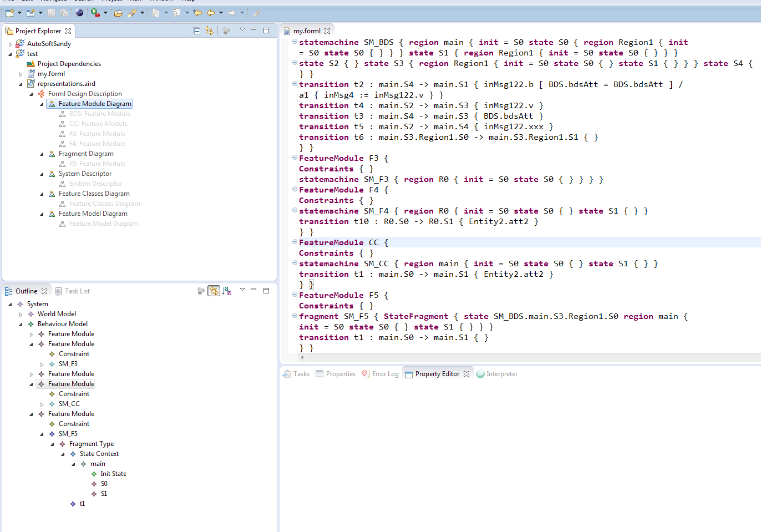Switch to the Tasks tab
This screenshot has width=761, height=532.
(x=296, y=374)
